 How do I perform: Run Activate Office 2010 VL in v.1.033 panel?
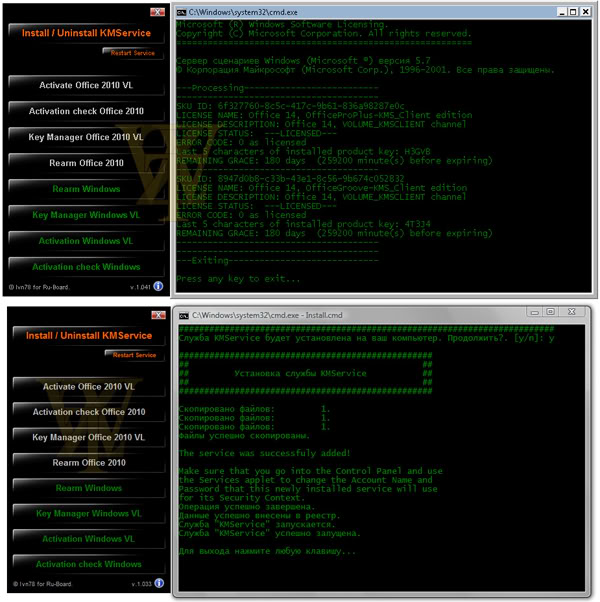point(89,387)
